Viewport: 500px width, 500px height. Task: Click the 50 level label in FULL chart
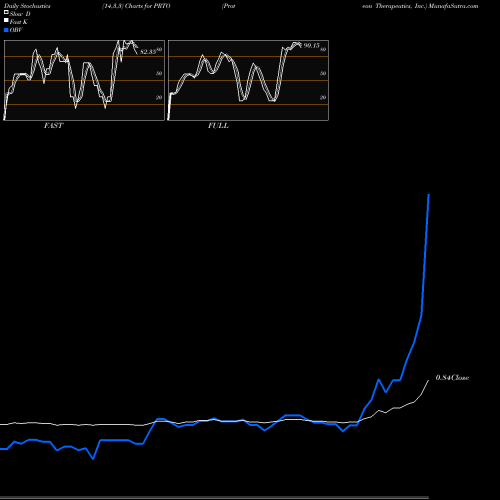323,74
